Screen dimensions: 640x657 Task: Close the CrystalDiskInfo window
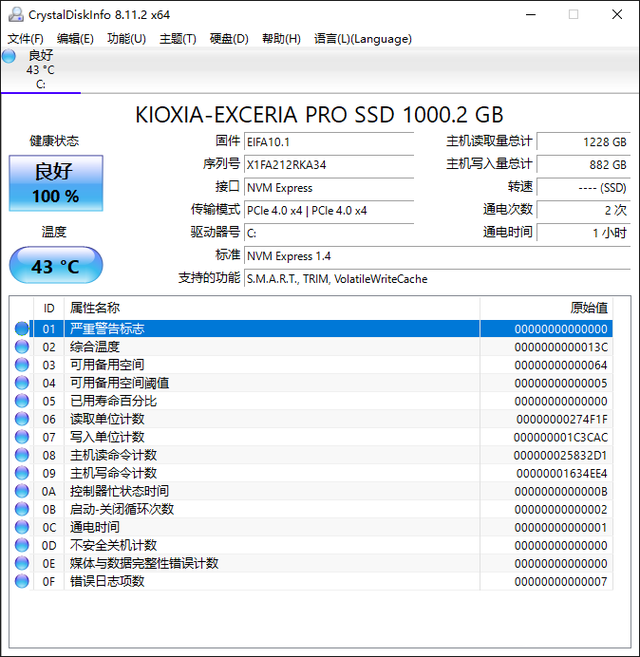(x=617, y=15)
